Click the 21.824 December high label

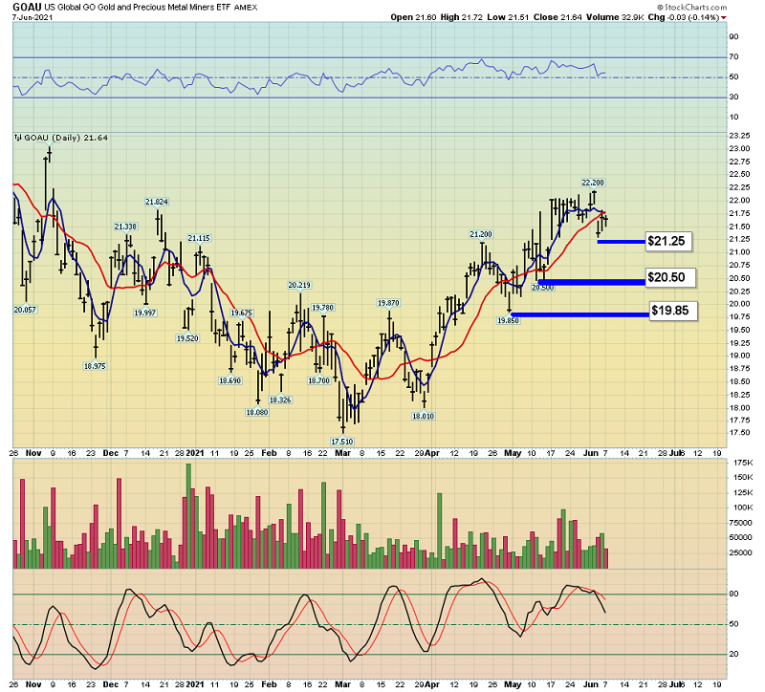click(x=156, y=202)
